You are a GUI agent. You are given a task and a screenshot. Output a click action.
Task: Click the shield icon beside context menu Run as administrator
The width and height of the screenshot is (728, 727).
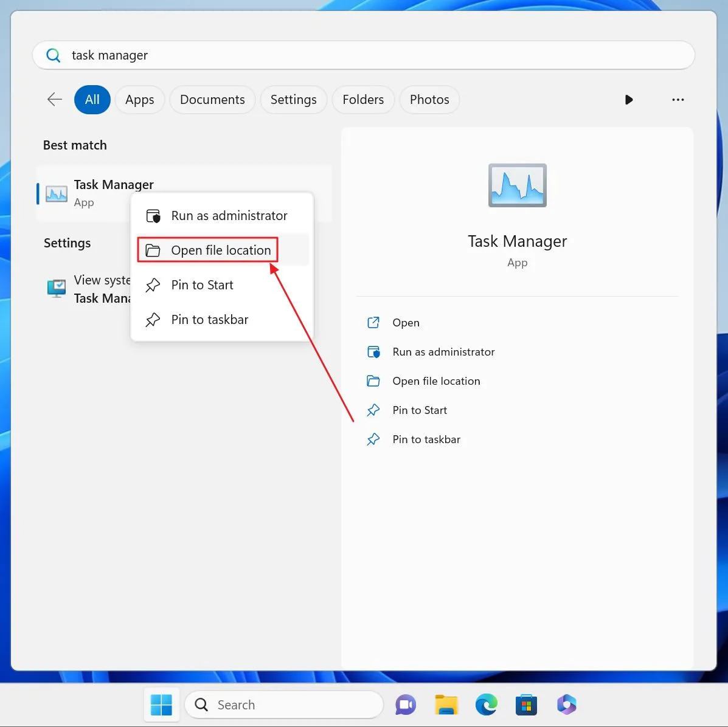pyautogui.click(x=153, y=216)
